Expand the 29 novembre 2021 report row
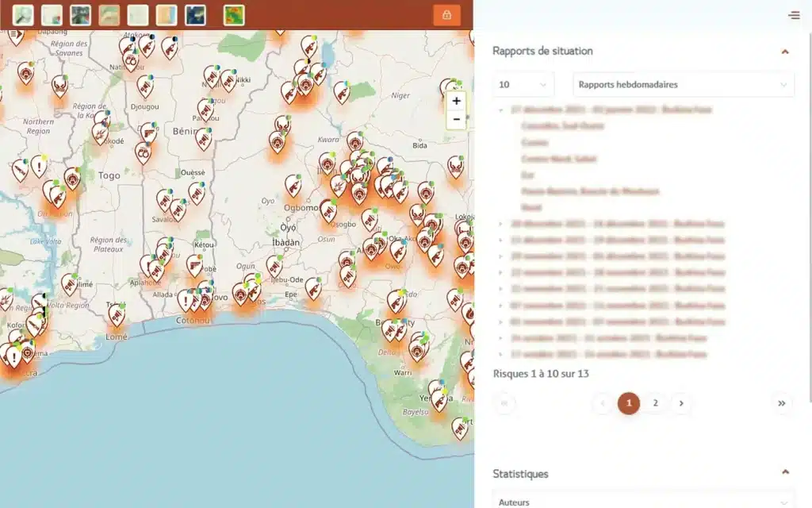Image resolution: width=812 pixels, height=508 pixels. click(617, 256)
